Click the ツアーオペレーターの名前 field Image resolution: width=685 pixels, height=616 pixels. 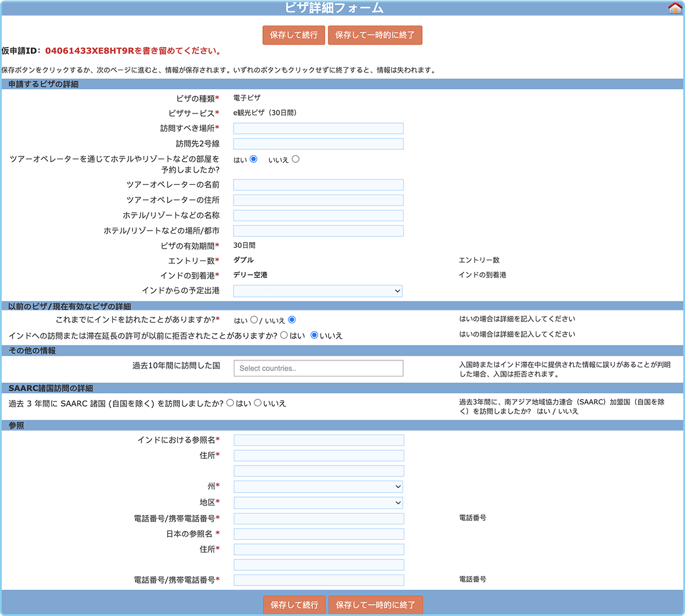(x=318, y=185)
